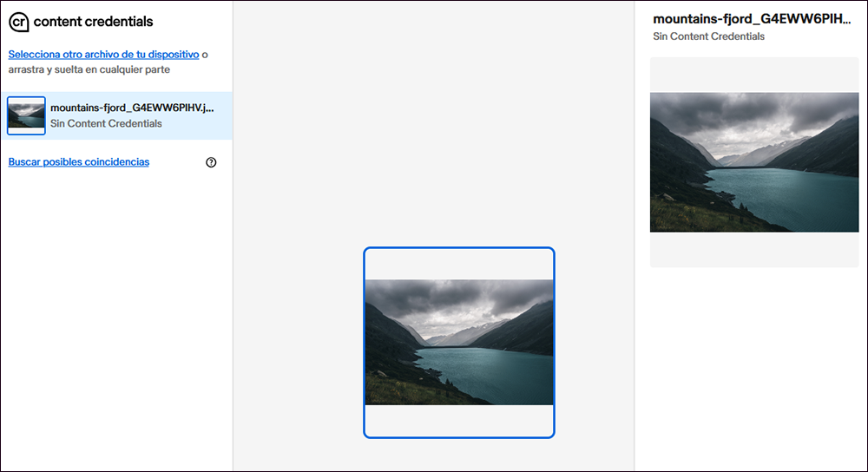Click gray strip above the right panel preview
Viewport: 868px width, 472px height.
click(x=753, y=75)
